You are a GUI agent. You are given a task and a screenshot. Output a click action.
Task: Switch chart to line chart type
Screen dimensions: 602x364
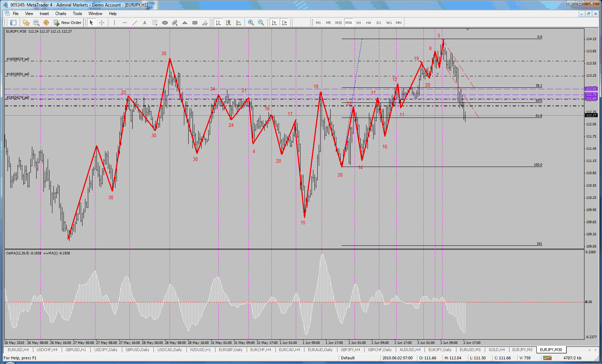coord(238,23)
